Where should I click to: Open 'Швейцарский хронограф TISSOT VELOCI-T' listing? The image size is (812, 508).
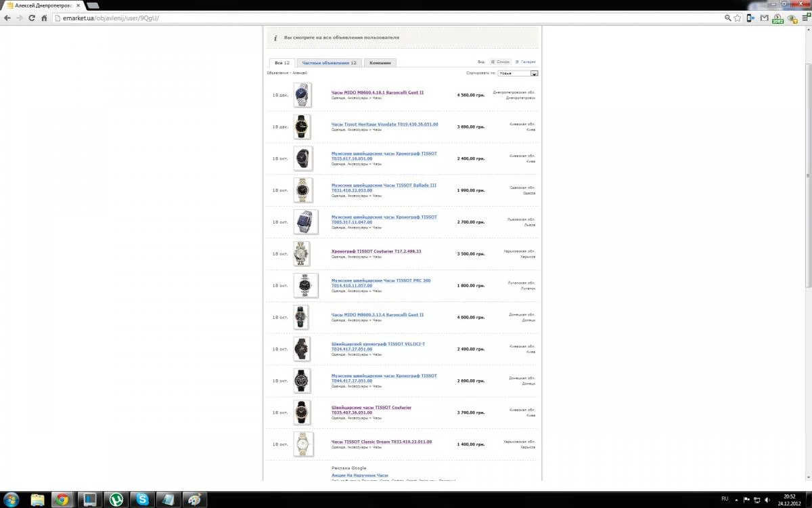pyautogui.click(x=378, y=346)
